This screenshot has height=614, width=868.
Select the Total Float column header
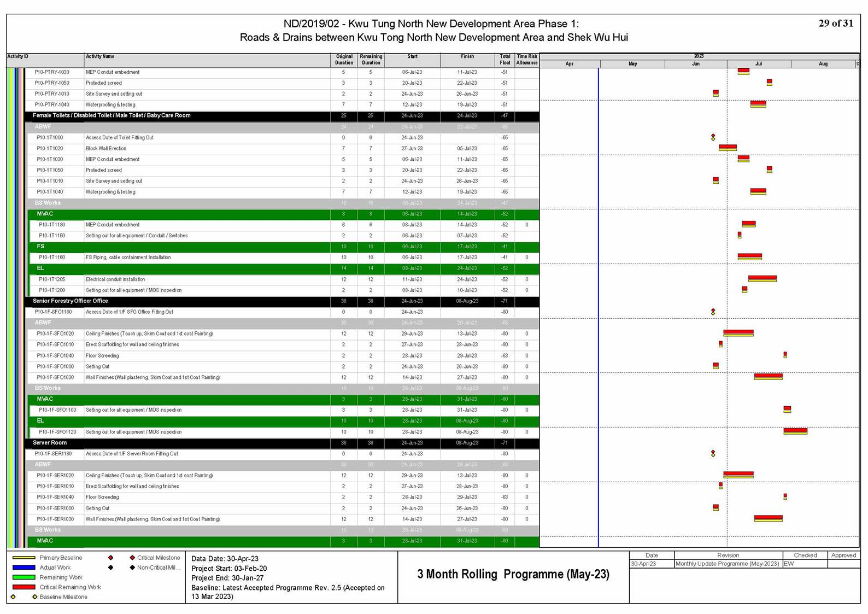(505, 60)
